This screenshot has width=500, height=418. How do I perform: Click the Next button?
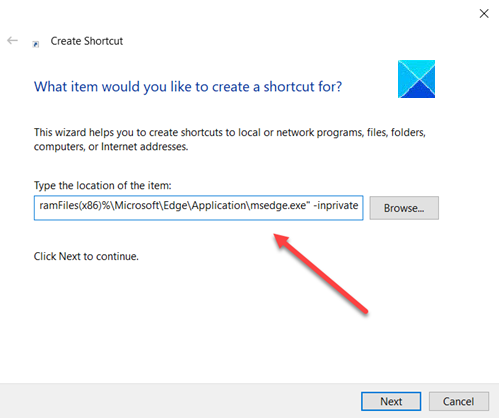[391, 401]
